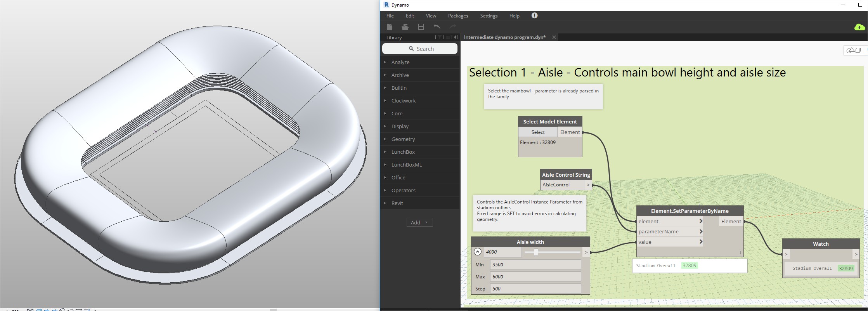Click the Open file folder icon

[405, 27]
